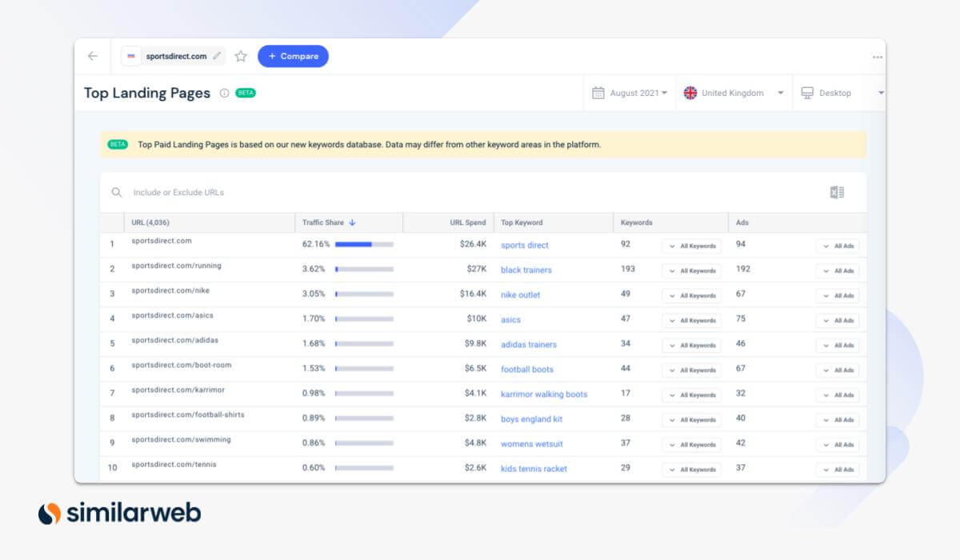This screenshot has height=560, width=960.
Task: Click the calendar icon beside August 2021
Action: 597,93
